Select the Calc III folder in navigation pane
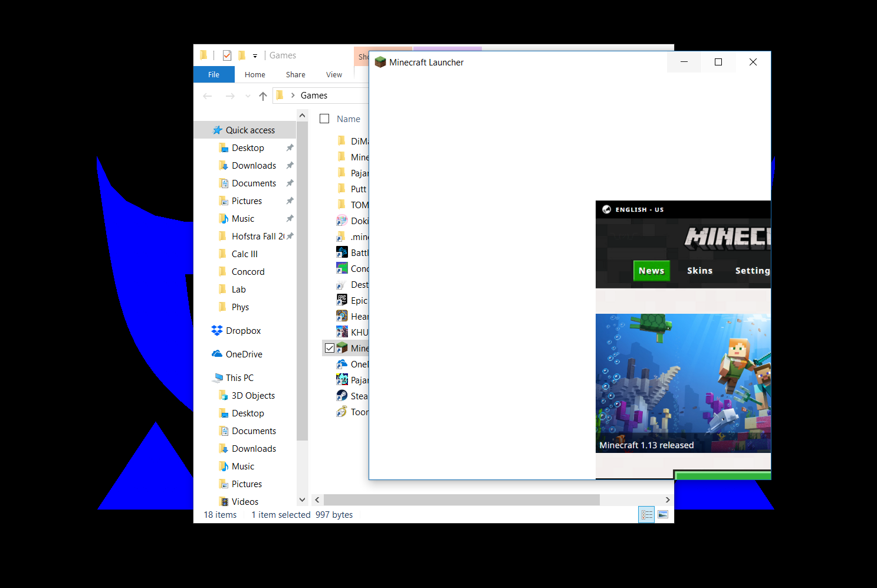The image size is (877, 588). tap(245, 254)
